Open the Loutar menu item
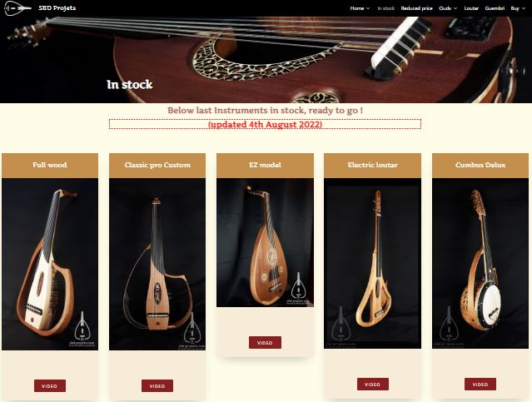The image size is (532, 402). (471, 8)
